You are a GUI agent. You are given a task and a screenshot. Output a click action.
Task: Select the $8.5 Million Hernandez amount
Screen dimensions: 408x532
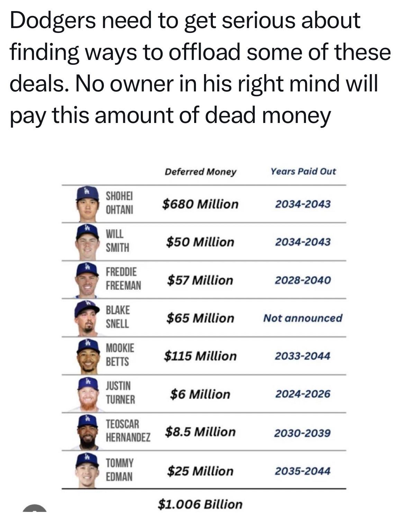click(200, 432)
